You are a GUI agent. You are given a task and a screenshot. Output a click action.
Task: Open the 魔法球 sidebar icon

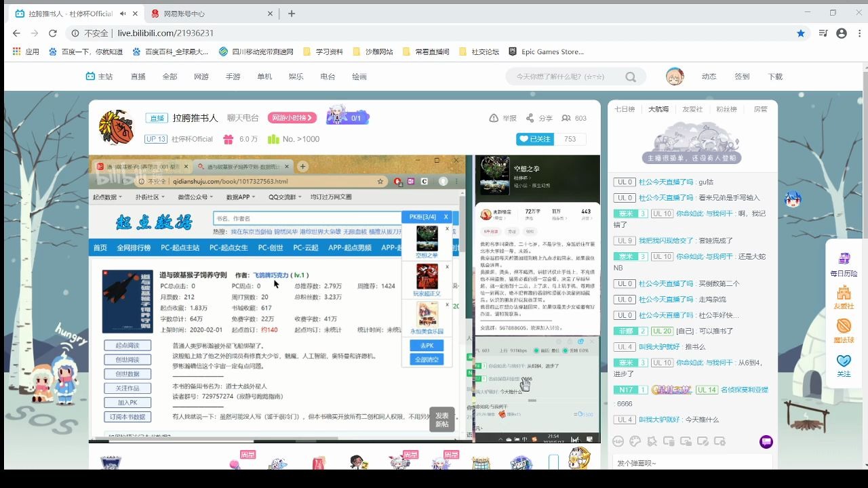[x=844, y=331]
